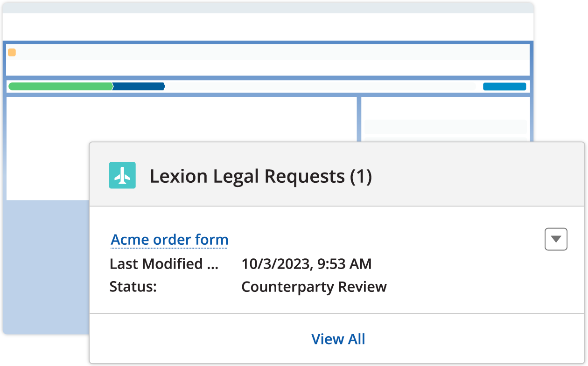588x366 pixels.
Task: Click the pale blue area below the left panel
Action: [47, 266]
